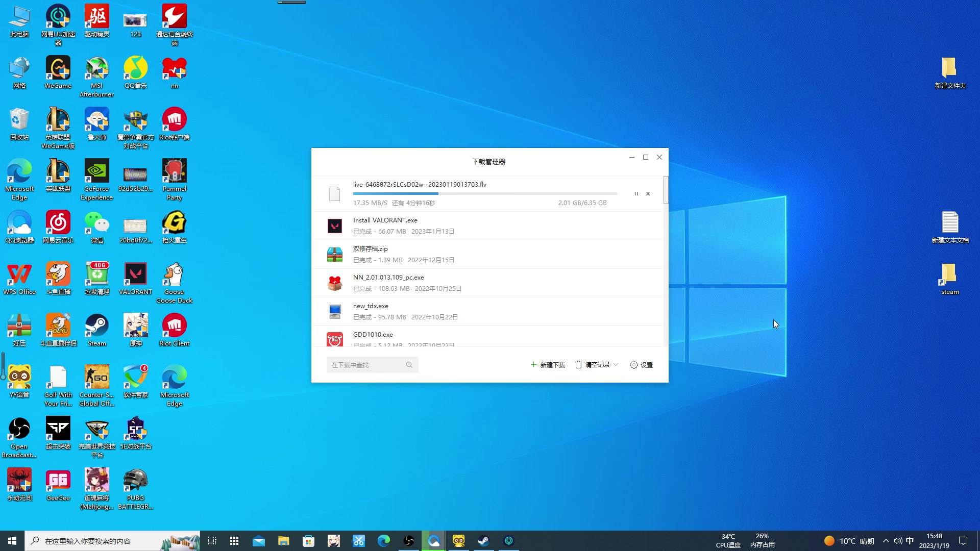
Task: Open the 微信 WeChat desktop icon
Action: (97, 228)
